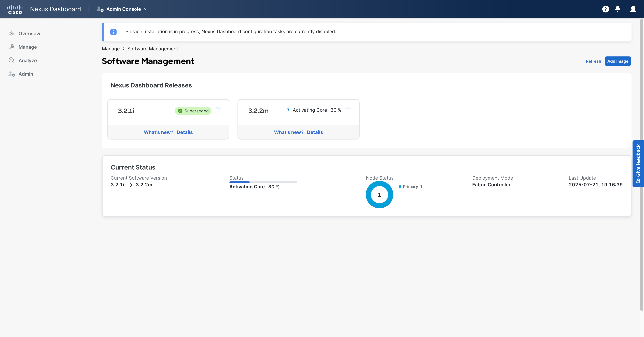The image size is (644, 337).
Task: Click the Service Installation in progress message
Action: (231, 32)
